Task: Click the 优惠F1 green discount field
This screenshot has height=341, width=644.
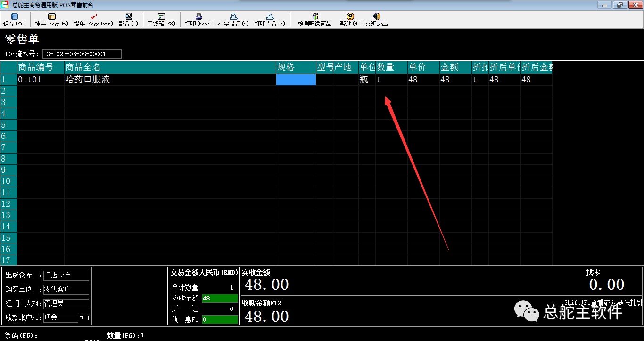Action: click(x=220, y=319)
